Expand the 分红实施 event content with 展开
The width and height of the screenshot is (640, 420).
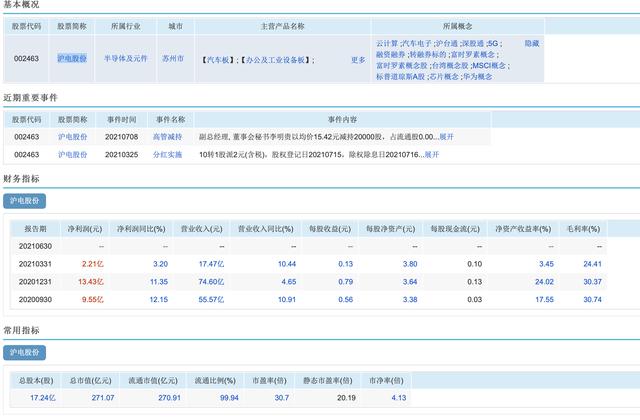pos(432,155)
